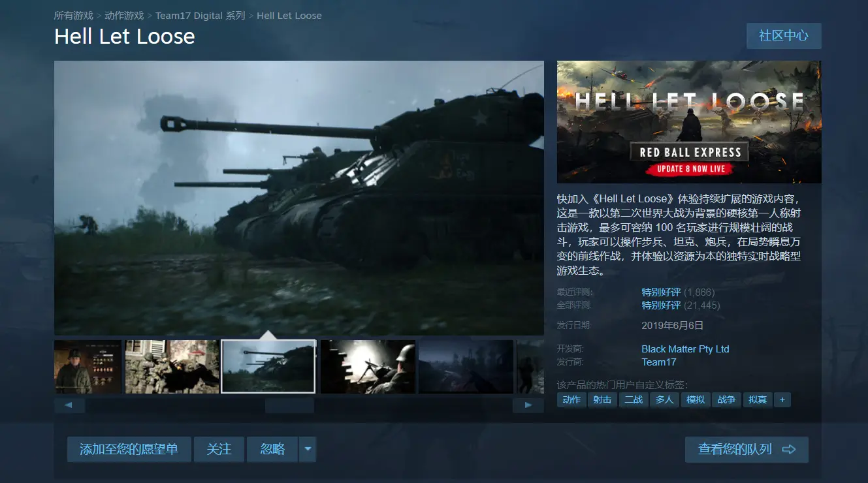Click the 射击 tag
The height and width of the screenshot is (483, 868).
[x=603, y=399]
